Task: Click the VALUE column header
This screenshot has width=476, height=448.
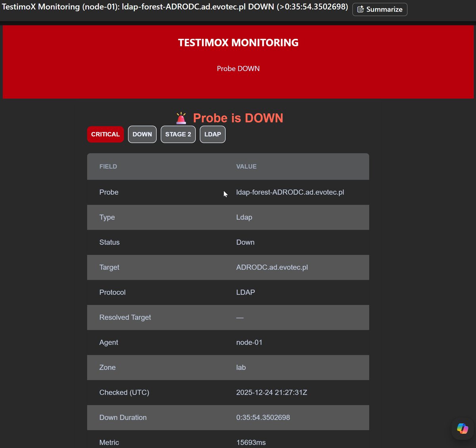Action: (x=246, y=167)
